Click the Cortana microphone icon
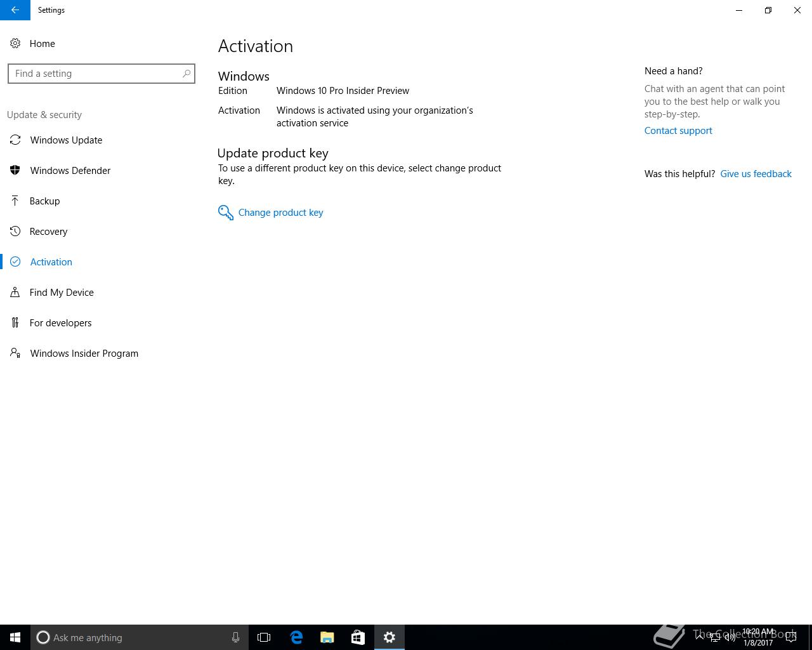Viewport: 812px width, 650px height. pos(235,637)
